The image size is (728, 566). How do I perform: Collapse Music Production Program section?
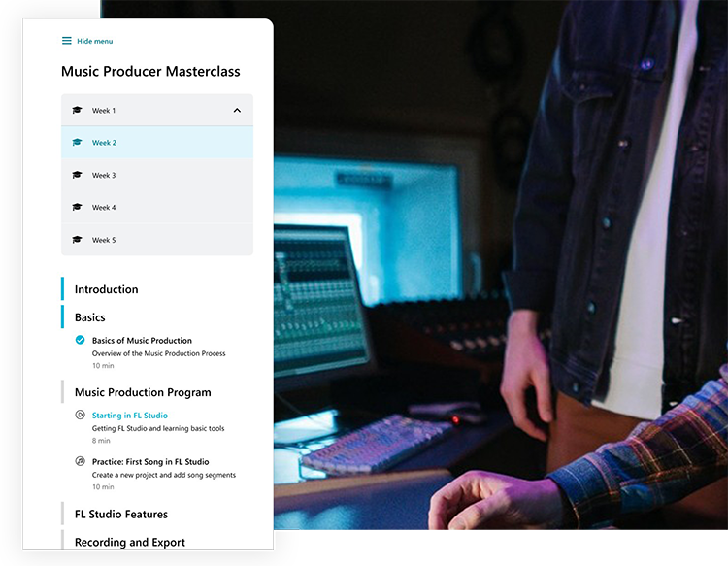tap(143, 392)
